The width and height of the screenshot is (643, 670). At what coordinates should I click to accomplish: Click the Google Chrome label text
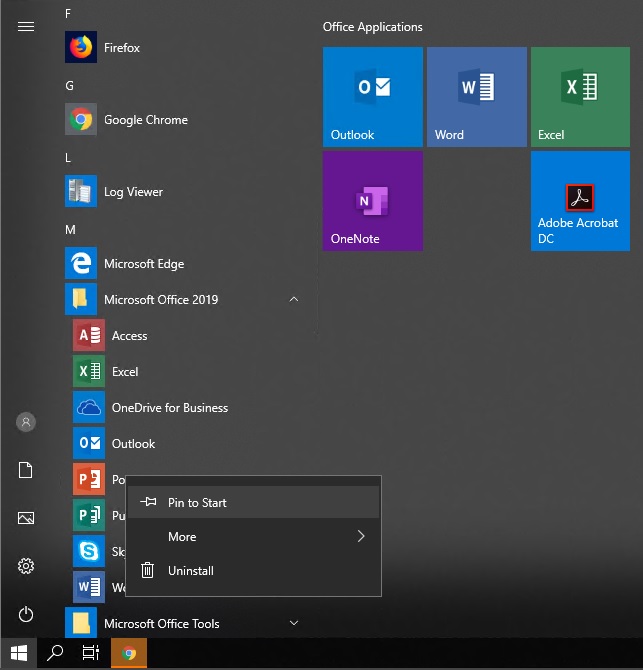point(146,120)
